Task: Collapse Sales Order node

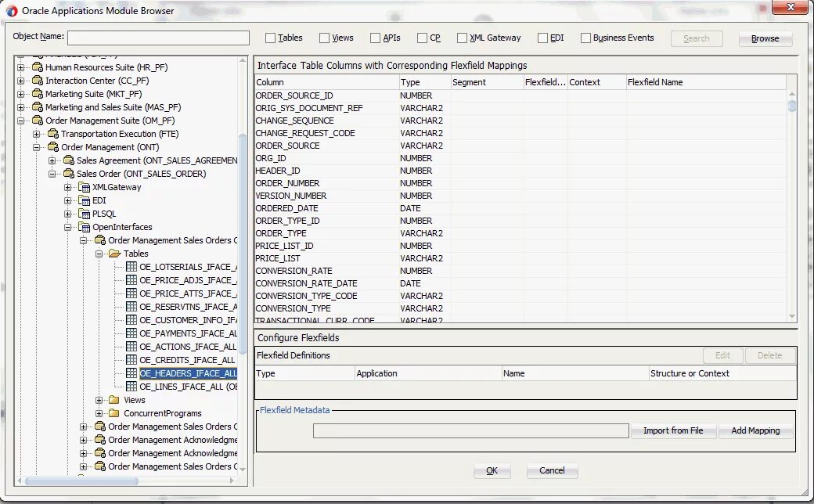Action: [x=52, y=174]
